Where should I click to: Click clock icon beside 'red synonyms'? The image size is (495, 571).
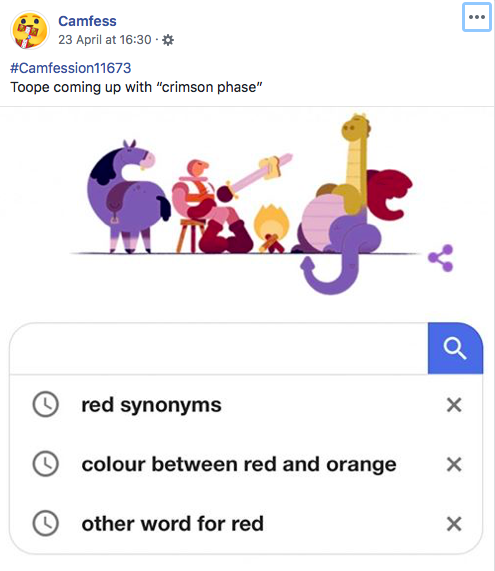(46, 404)
